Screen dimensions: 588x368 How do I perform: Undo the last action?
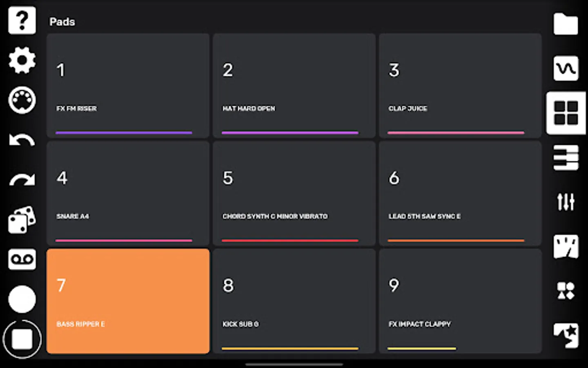(22, 140)
